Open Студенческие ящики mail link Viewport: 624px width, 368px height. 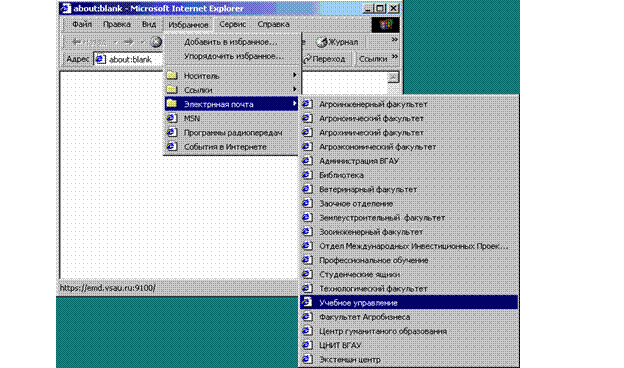coord(409,275)
